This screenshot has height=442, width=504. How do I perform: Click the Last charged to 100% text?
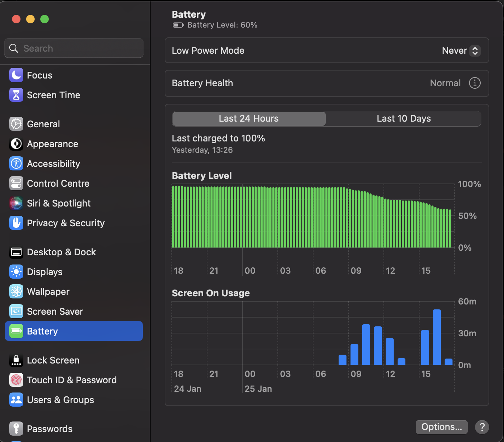218,138
